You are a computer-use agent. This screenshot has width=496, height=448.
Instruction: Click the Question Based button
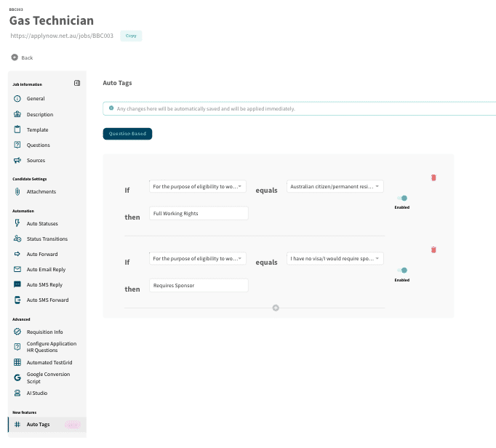click(127, 134)
